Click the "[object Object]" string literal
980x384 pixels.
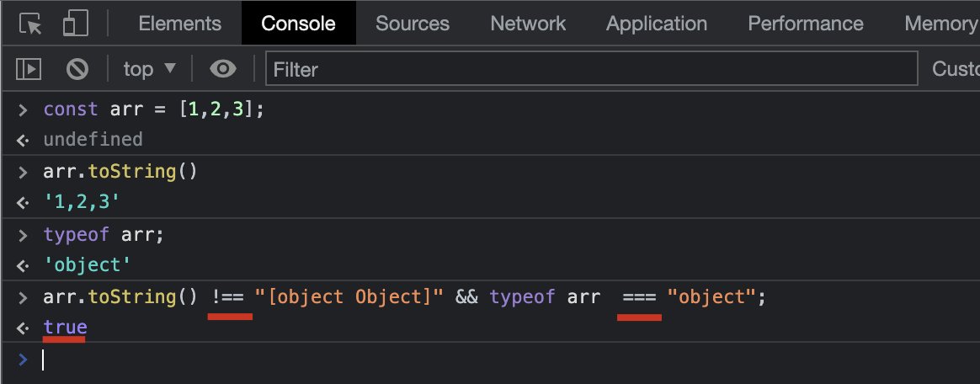click(349, 296)
